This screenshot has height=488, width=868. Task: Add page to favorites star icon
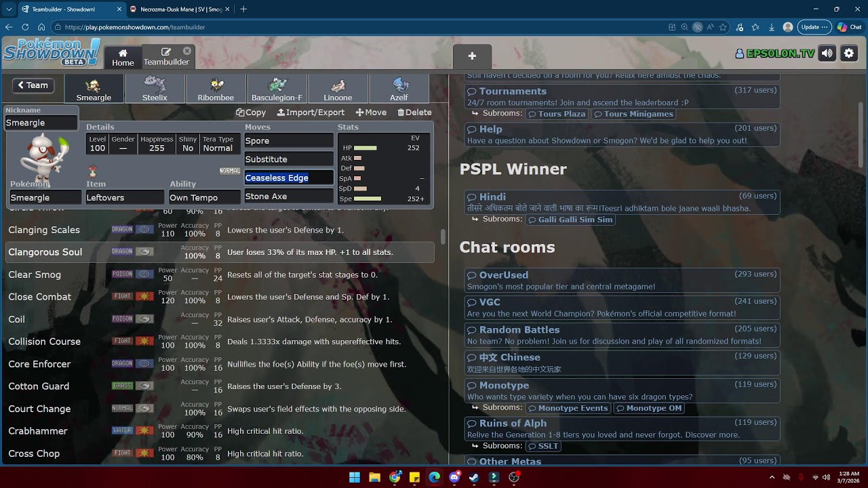tap(723, 27)
